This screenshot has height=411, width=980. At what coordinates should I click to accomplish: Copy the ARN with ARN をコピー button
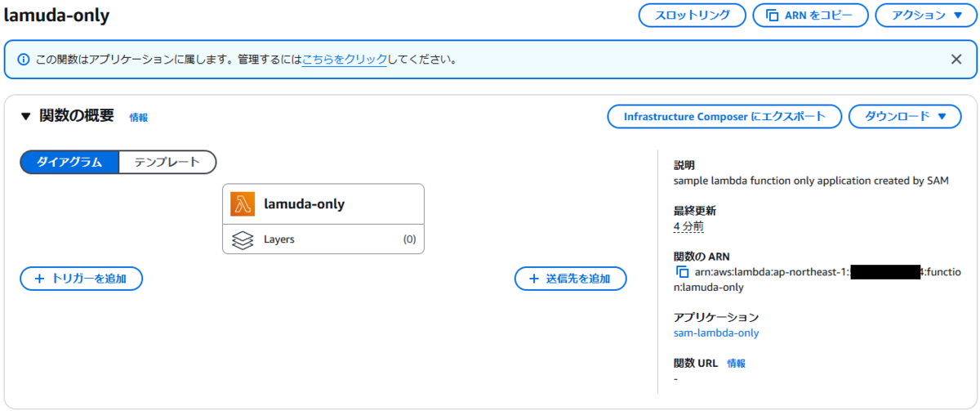pyautogui.click(x=809, y=16)
